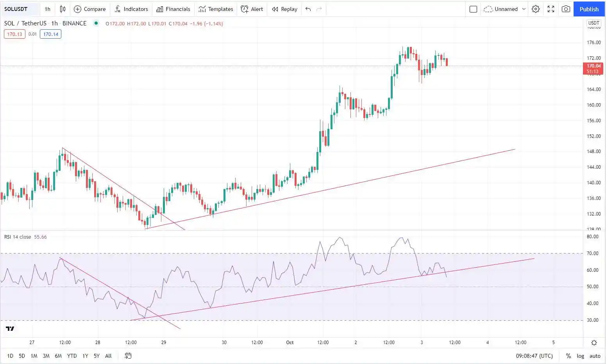Open the candlestick chart type selector
The width and height of the screenshot is (606, 364).
point(63,9)
